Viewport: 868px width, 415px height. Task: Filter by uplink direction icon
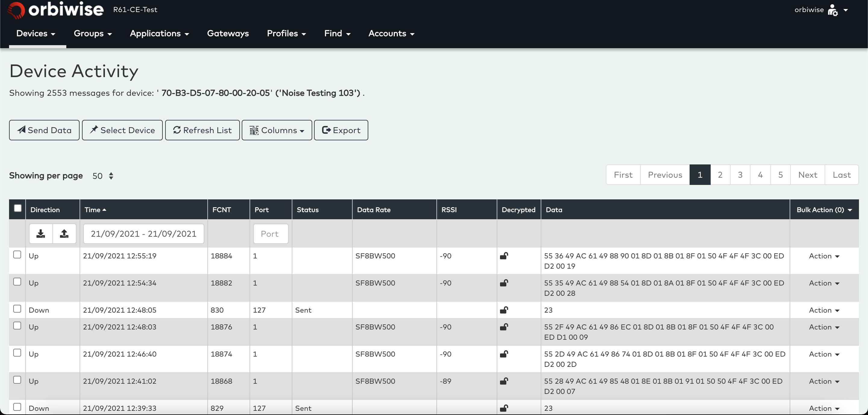tap(64, 234)
